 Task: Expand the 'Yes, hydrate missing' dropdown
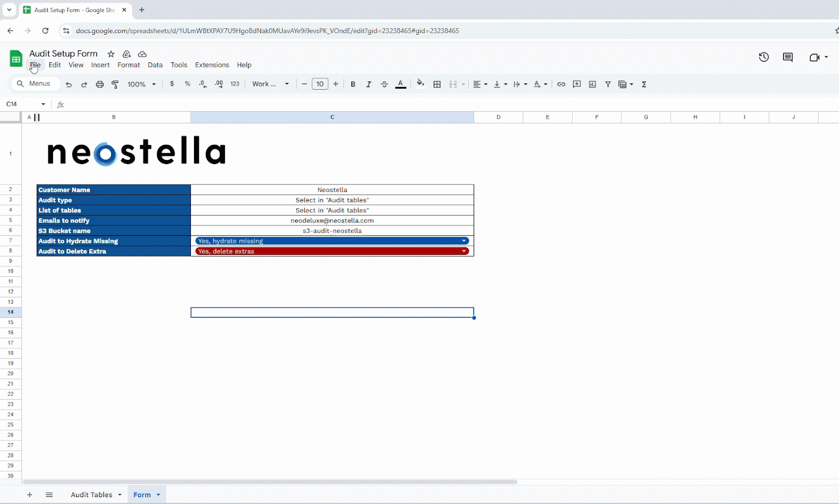[x=464, y=241]
